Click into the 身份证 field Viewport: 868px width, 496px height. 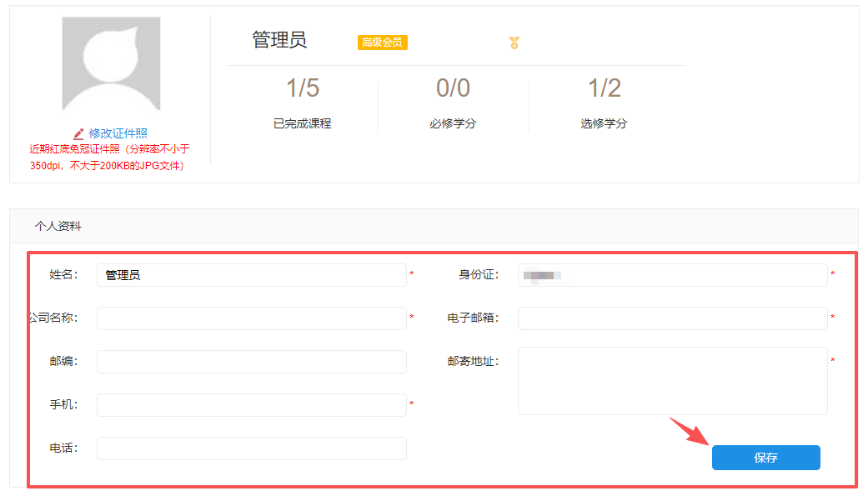tap(672, 275)
